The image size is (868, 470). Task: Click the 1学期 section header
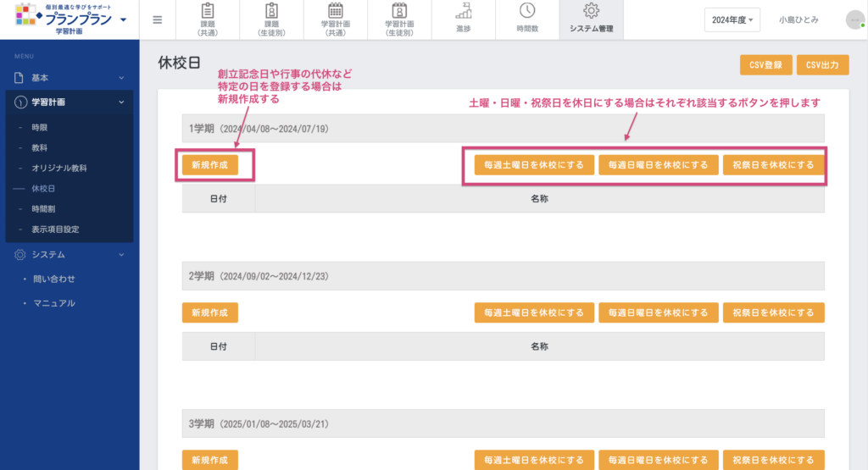[504, 128]
